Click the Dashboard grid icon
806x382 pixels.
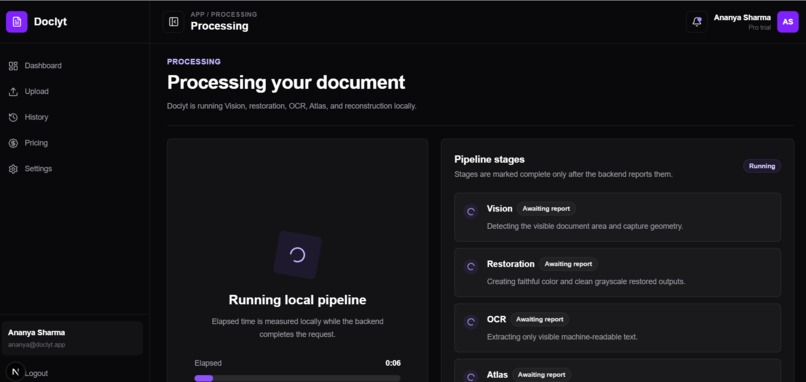[13, 66]
